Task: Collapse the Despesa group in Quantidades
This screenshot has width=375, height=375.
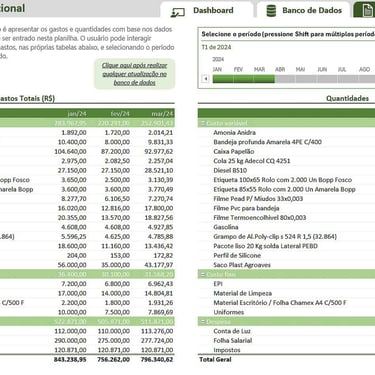Action: pos(202,322)
